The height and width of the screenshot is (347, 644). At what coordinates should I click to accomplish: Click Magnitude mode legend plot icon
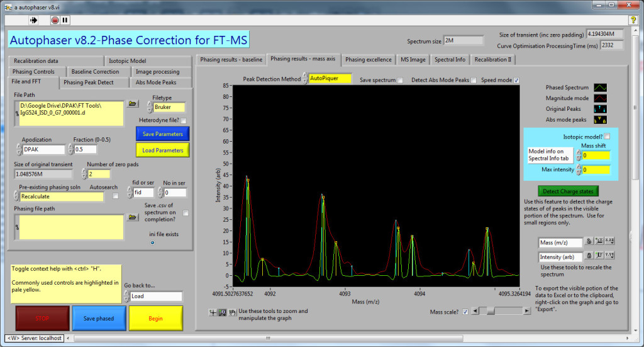click(x=600, y=98)
